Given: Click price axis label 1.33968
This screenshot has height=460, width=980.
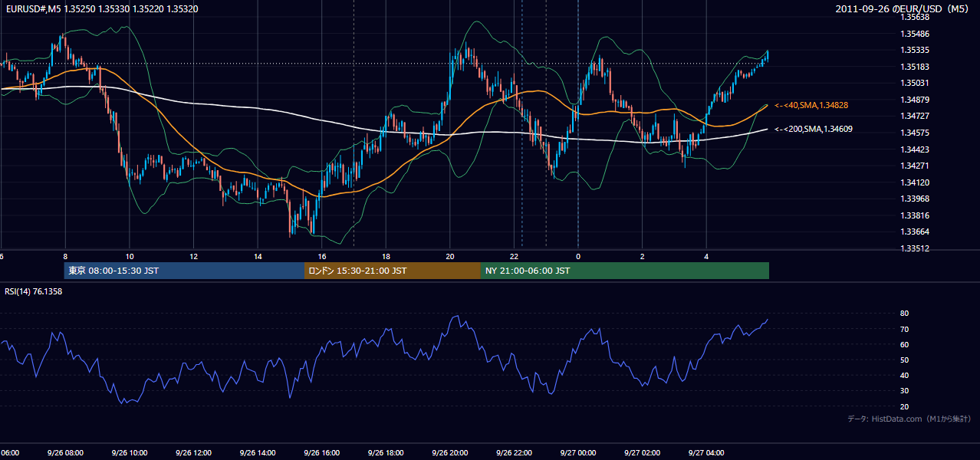Looking at the screenshot, I should [916, 199].
